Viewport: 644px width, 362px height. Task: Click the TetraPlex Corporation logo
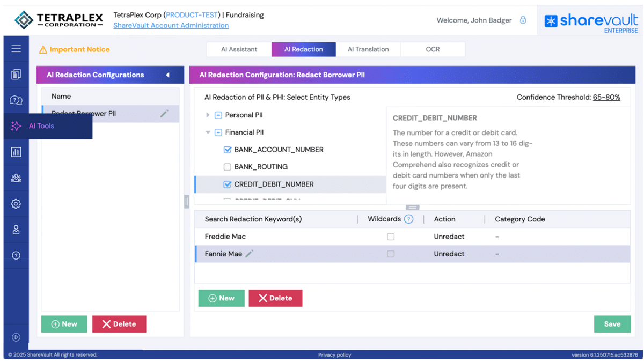[59, 20]
